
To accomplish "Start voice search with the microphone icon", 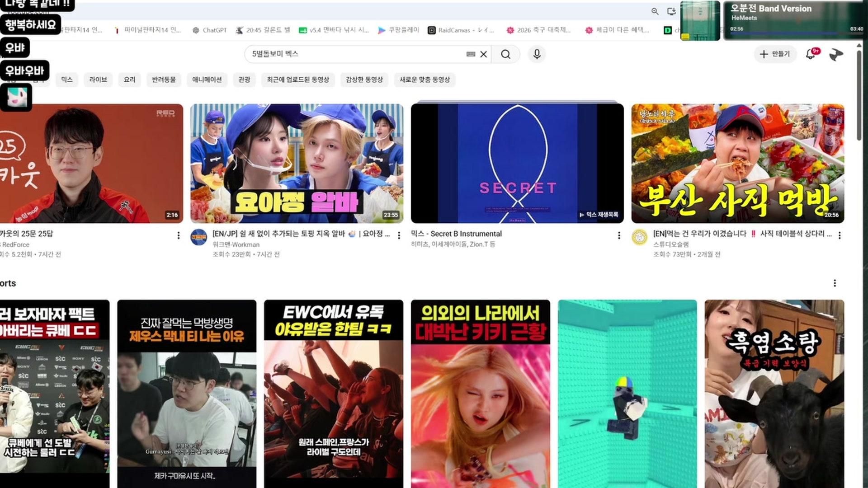I will [x=537, y=54].
